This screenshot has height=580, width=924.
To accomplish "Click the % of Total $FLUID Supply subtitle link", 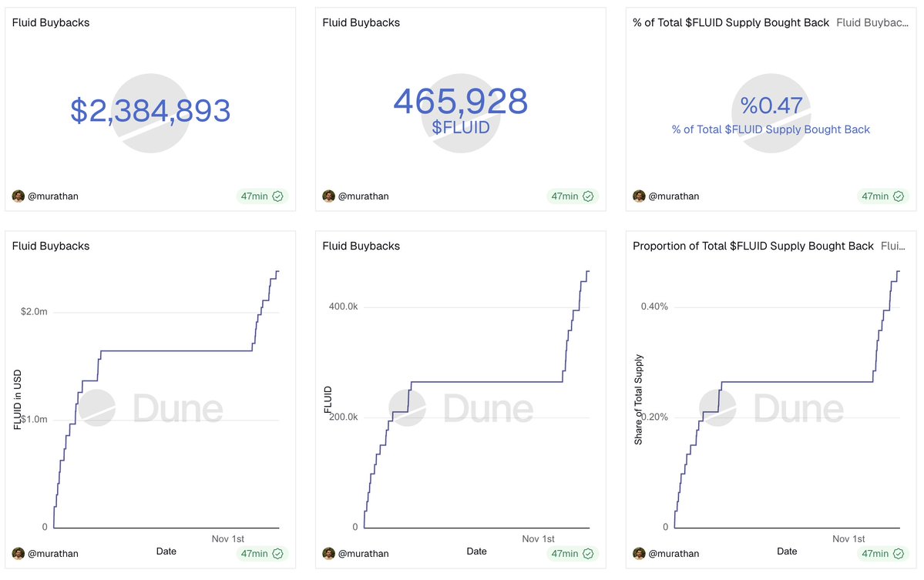I will tap(771, 129).
